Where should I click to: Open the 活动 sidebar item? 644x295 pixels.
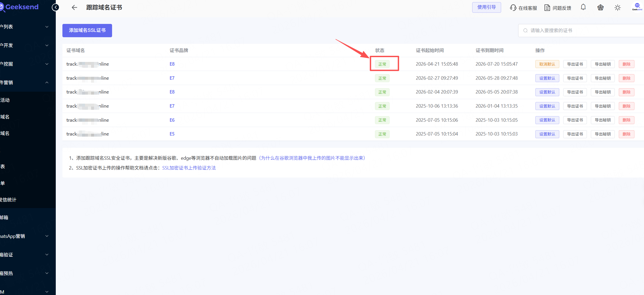(5, 100)
